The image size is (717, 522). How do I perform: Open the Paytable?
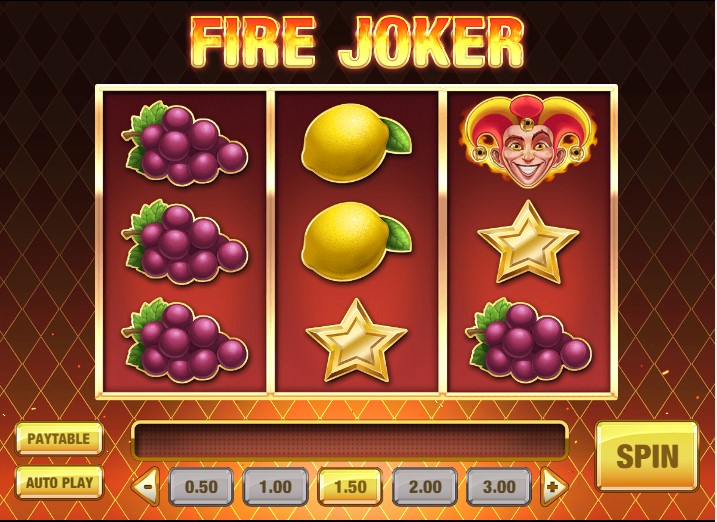(59, 439)
